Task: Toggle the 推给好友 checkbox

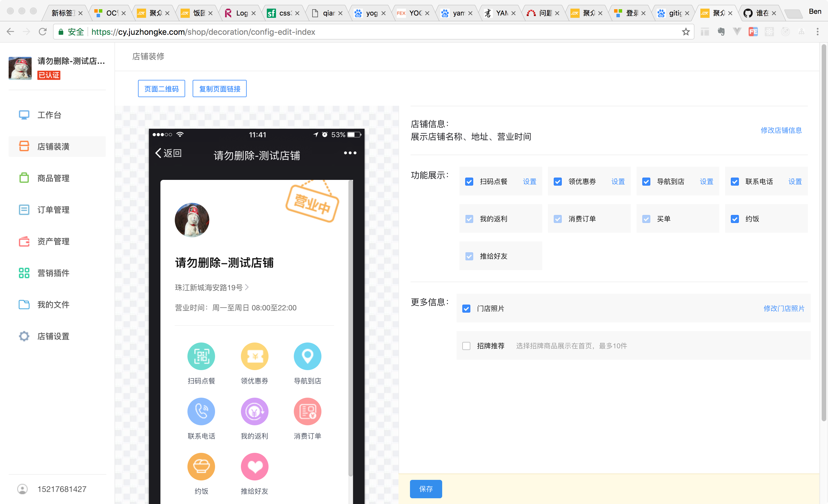Action: pos(469,256)
